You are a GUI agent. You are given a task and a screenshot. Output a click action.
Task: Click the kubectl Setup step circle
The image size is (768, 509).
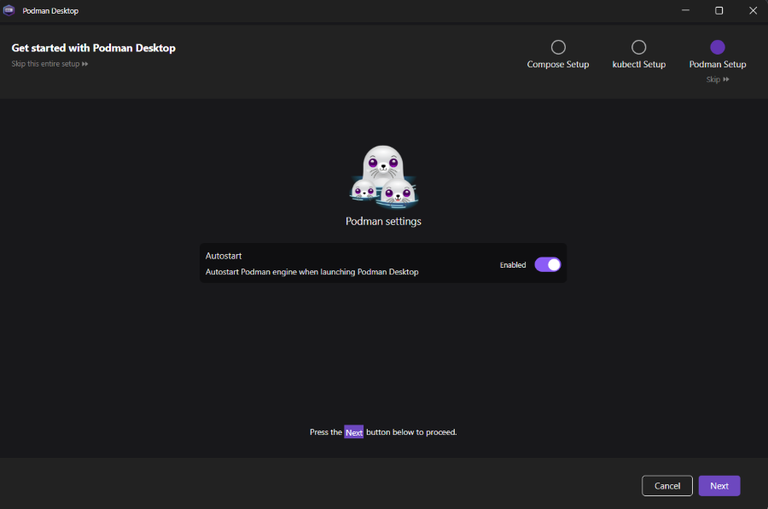[x=638, y=47]
